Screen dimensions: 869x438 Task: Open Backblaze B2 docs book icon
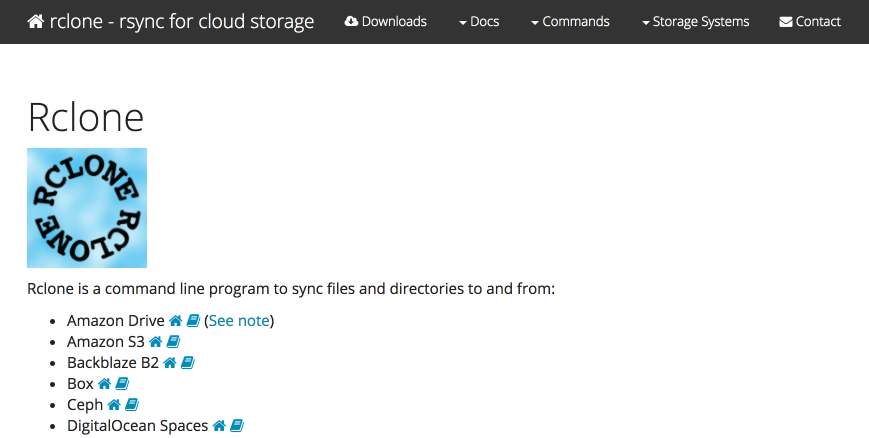[187, 363]
